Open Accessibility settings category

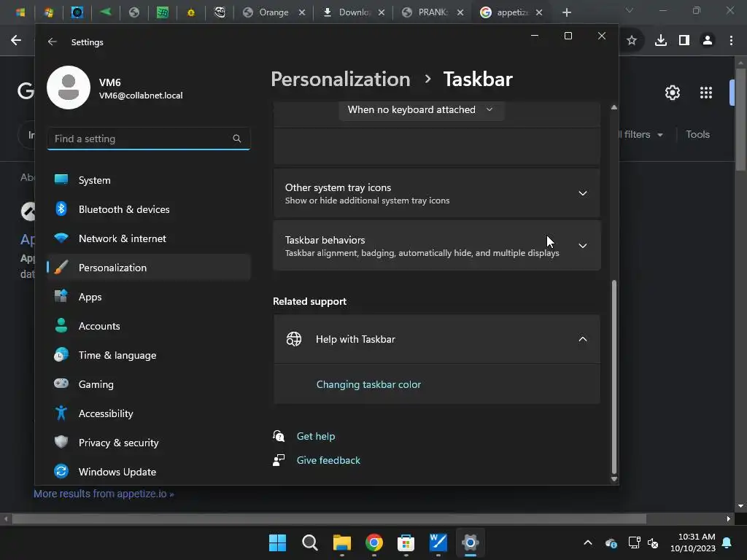149,413
